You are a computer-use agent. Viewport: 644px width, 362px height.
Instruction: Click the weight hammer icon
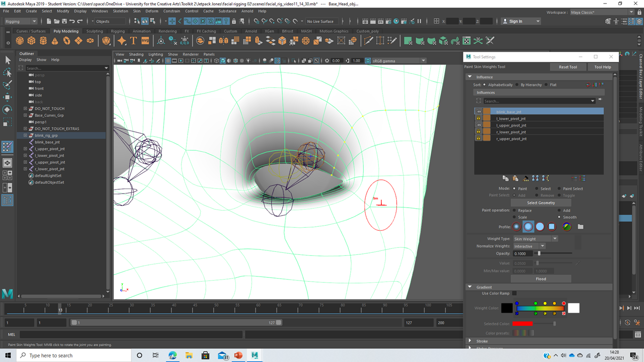(526, 178)
